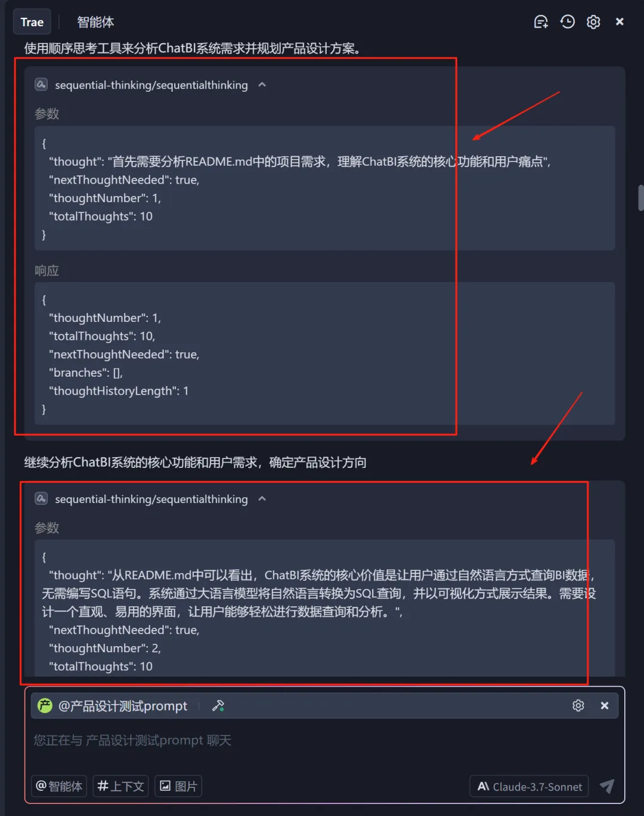Screen dimensions: 644x816
Task: Click the second sequential-thinking tool icon
Action: click(41, 498)
